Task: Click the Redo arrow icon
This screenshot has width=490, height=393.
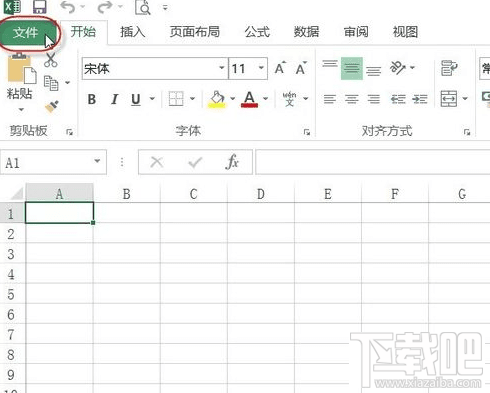Action: tap(105, 7)
